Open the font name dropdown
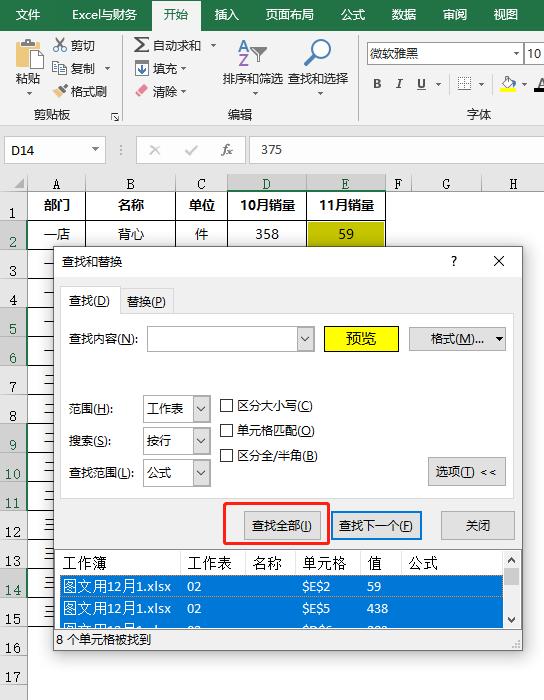 coord(516,54)
